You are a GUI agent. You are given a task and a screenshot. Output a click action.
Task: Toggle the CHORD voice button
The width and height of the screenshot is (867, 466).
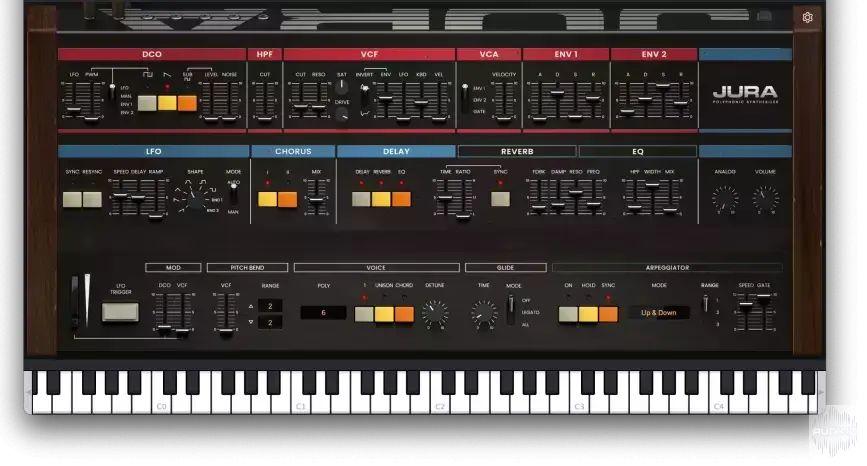click(x=404, y=315)
